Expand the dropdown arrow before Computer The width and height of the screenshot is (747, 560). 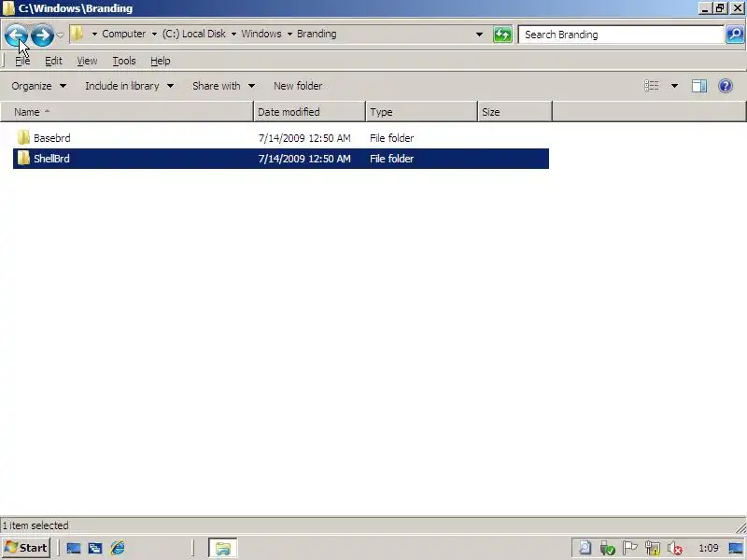click(x=94, y=35)
